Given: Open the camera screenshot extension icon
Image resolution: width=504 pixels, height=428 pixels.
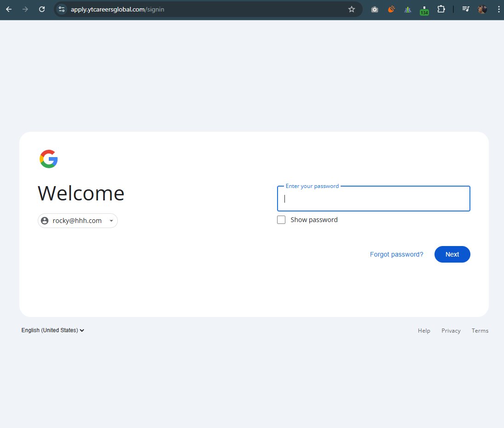Looking at the screenshot, I should pyautogui.click(x=375, y=10).
